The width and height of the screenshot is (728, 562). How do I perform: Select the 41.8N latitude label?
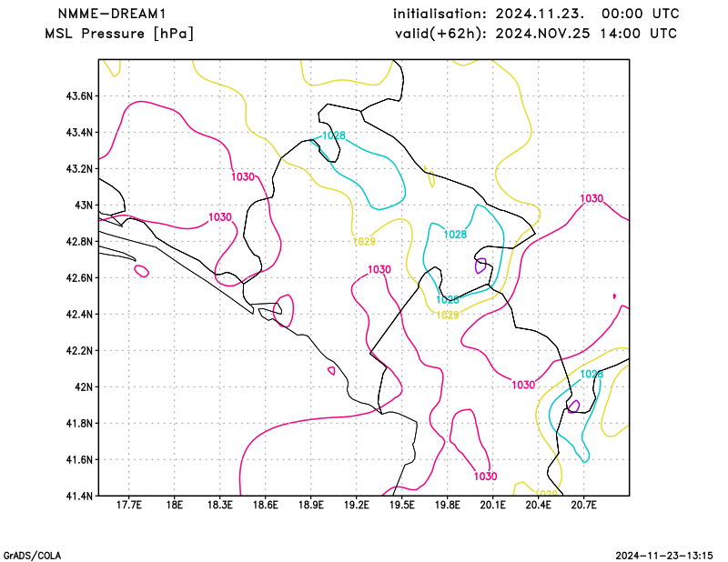[x=79, y=423]
